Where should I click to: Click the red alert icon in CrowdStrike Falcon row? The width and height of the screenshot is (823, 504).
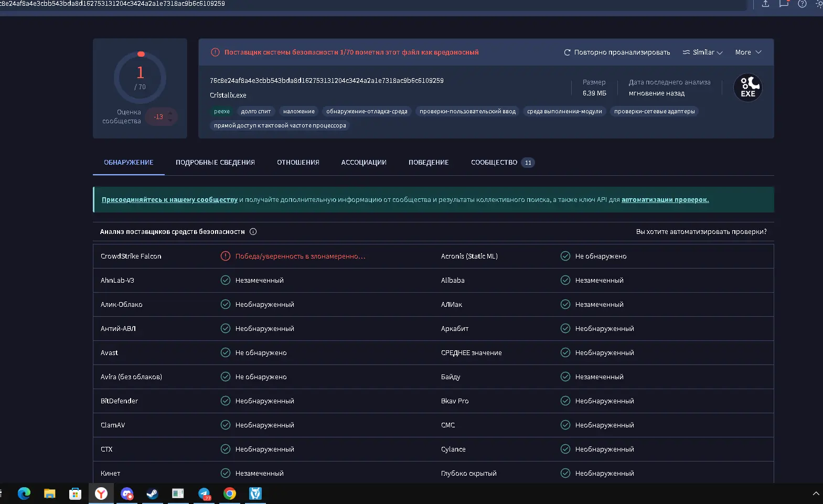coord(226,256)
